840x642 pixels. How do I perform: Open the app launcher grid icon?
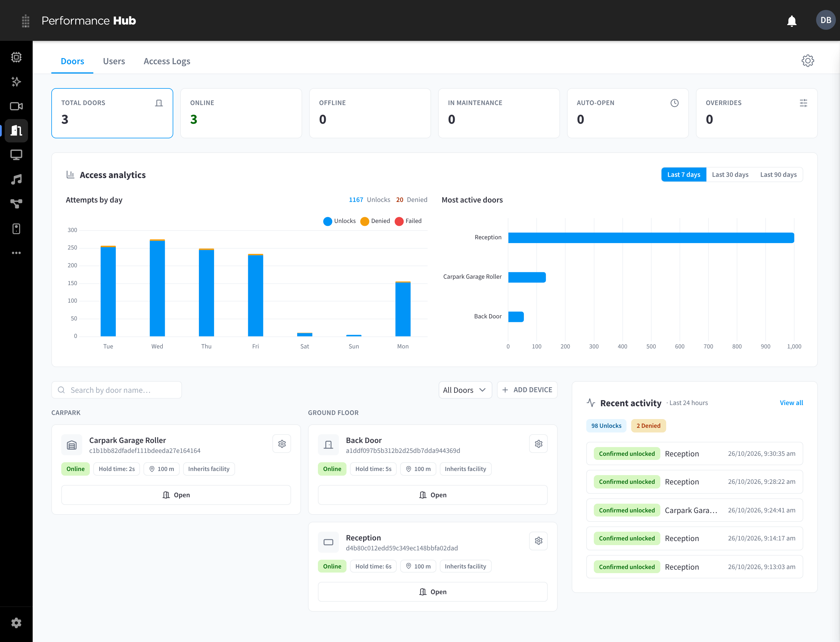point(26,21)
